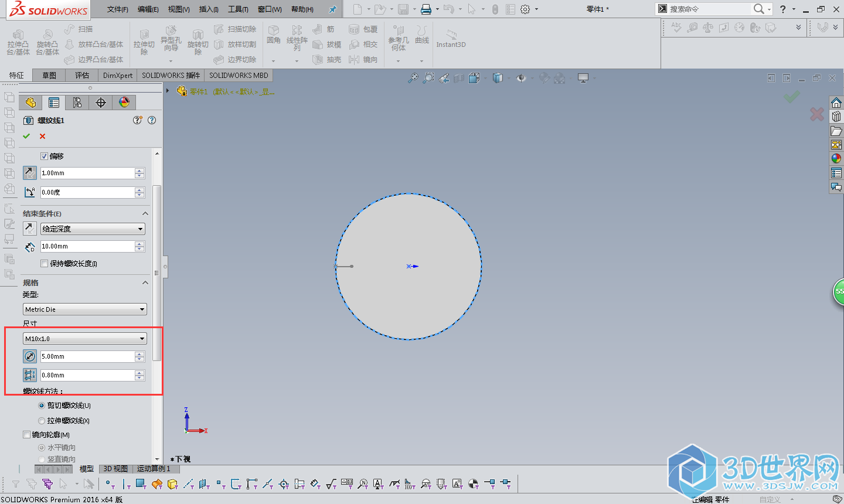Screen dimensions: 844x504
Task: Open the Section View icon
Action: point(459,78)
